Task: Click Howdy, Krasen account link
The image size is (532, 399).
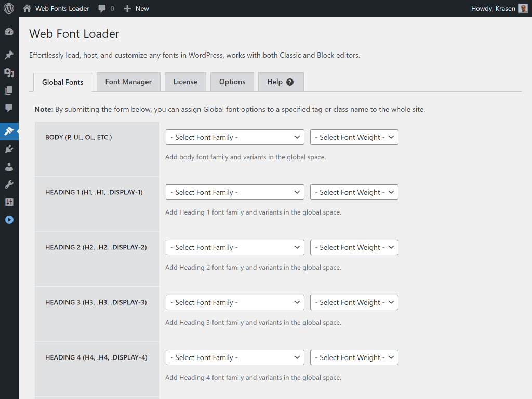Action: pos(493,8)
